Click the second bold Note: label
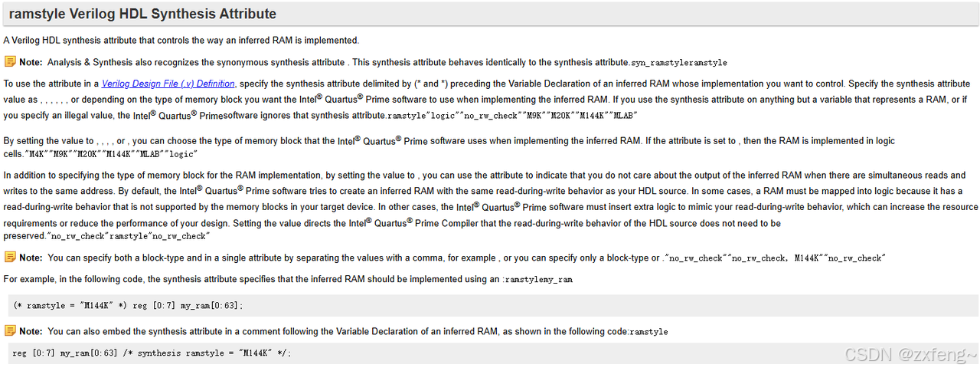980x371 pixels. point(31,258)
